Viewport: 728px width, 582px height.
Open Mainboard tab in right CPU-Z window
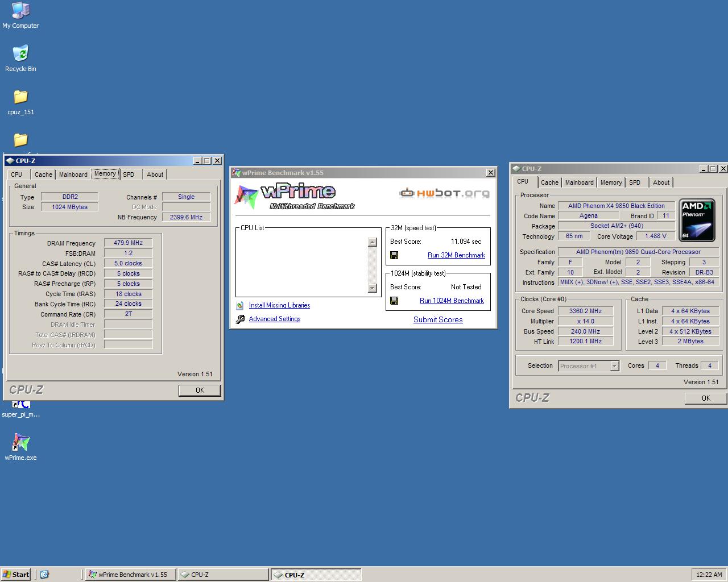(580, 182)
